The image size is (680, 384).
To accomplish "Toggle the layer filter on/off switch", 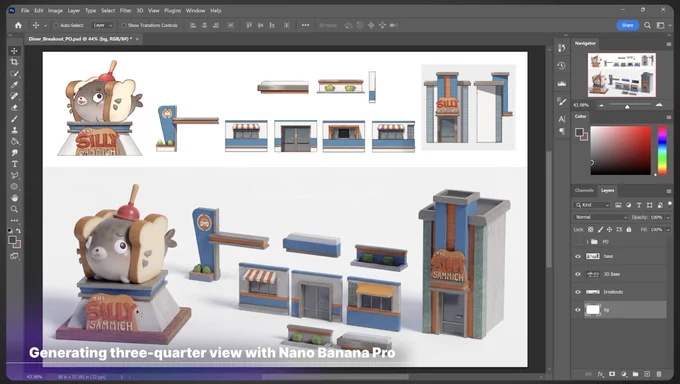I will pyautogui.click(x=670, y=204).
